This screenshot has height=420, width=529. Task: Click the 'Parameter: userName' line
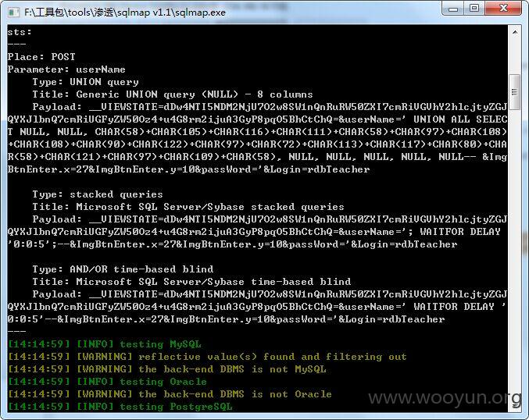click(66, 69)
